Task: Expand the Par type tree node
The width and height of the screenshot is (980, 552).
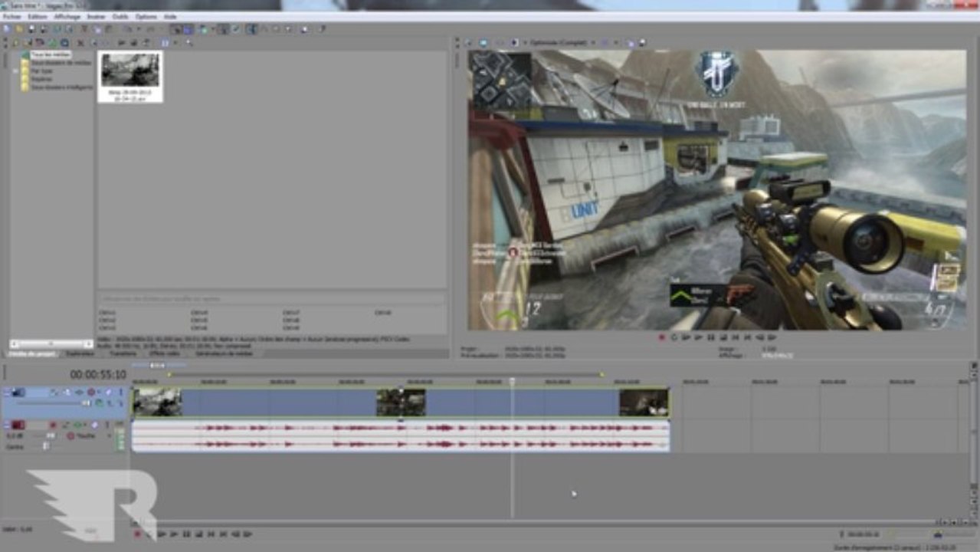Action: [x=16, y=71]
